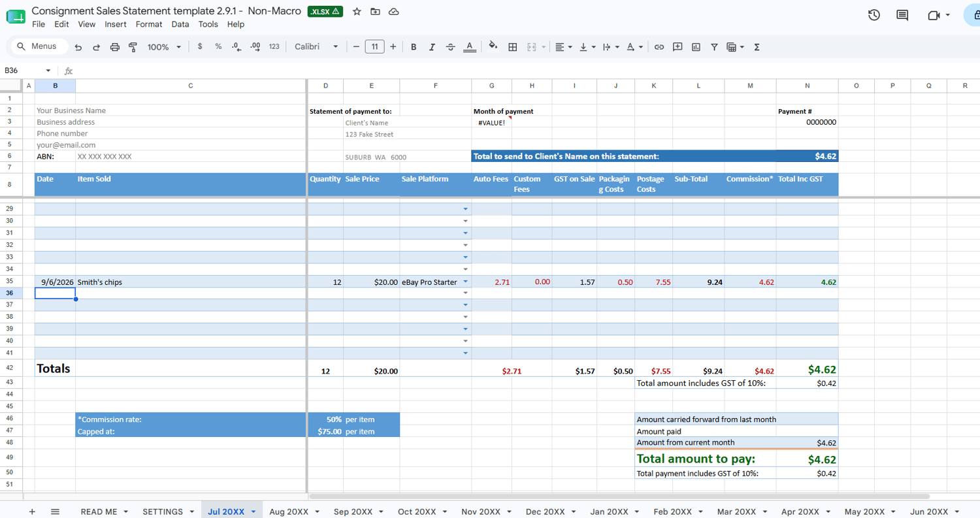The image size is (980, 518).
Task: Check the cloud document status icon
Action: [x=393, y=12]
